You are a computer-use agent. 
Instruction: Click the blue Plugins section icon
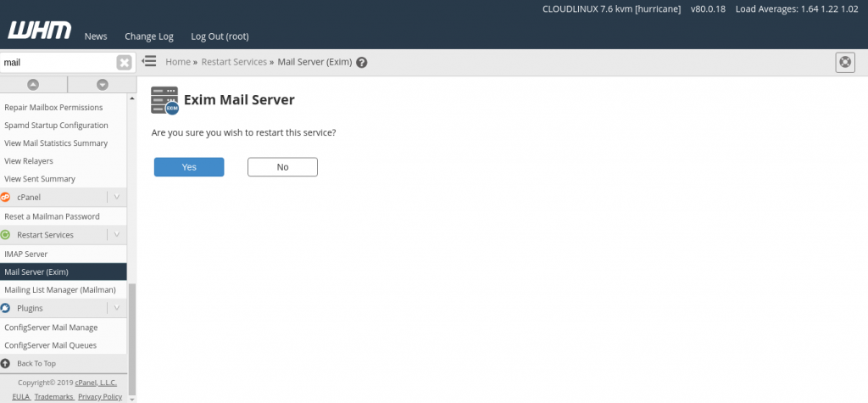pos(6,308)
